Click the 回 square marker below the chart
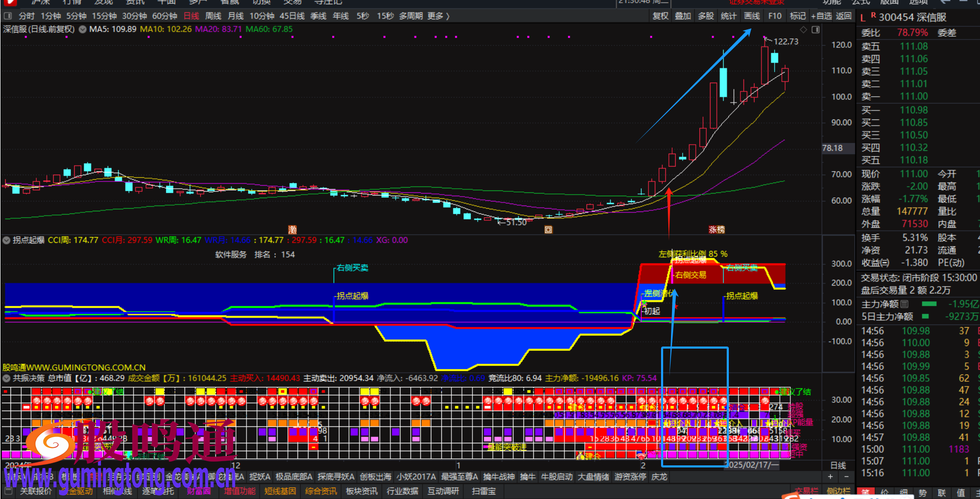The height and width of the screenshot is (499, 980). coord(548,230)
